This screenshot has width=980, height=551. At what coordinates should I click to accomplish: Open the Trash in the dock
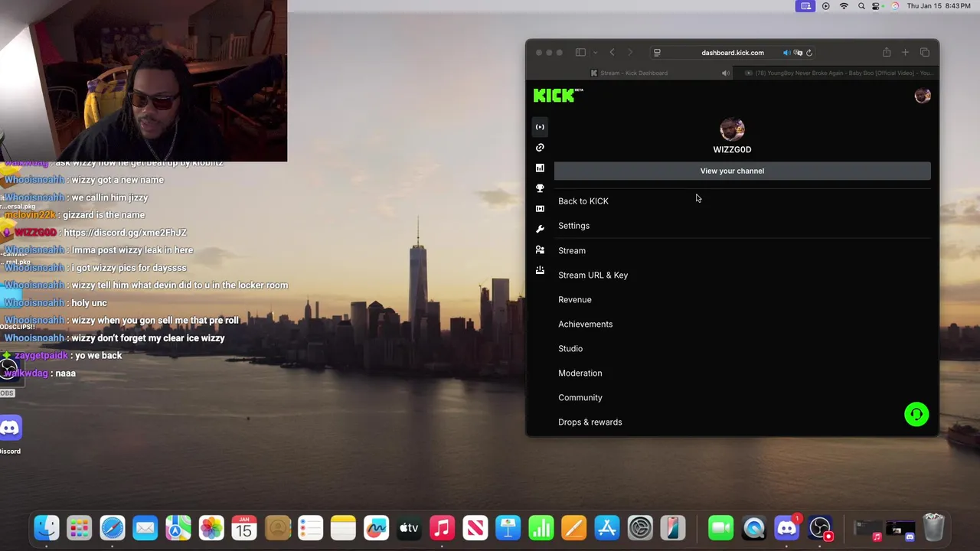(933, 528)
